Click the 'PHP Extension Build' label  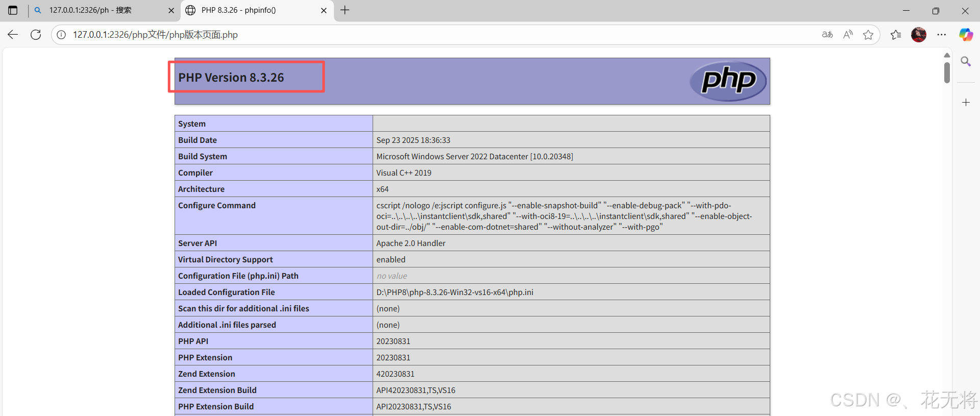coord(216,407)
